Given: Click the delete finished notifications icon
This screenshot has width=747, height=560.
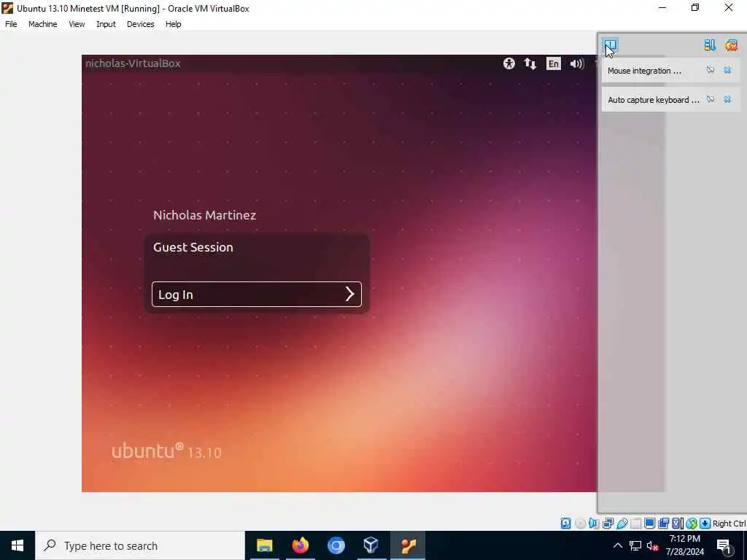Looking at the screenshot, I should coord(731,45).
